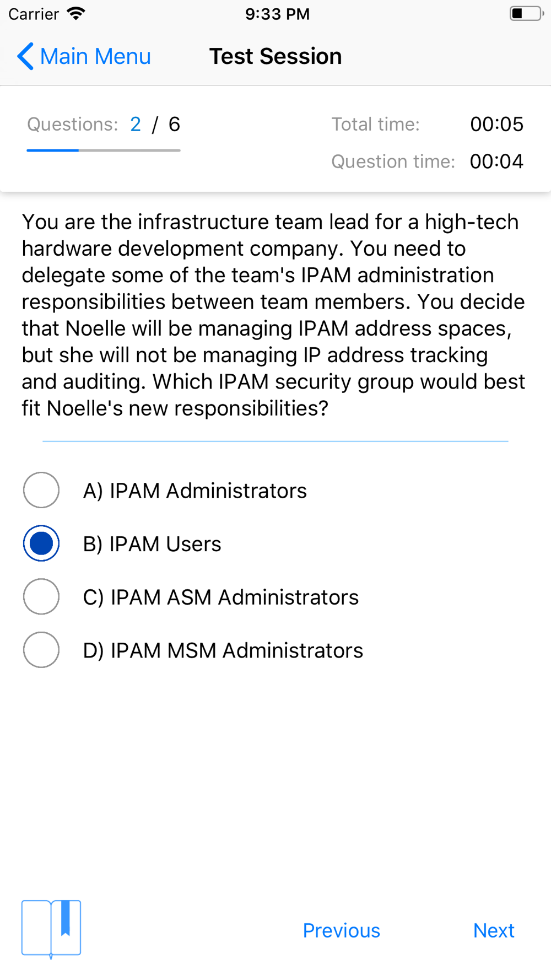Choose IPAM ASM Administrators radio option
Screen dimensions: 551x980
pos(41,596)
